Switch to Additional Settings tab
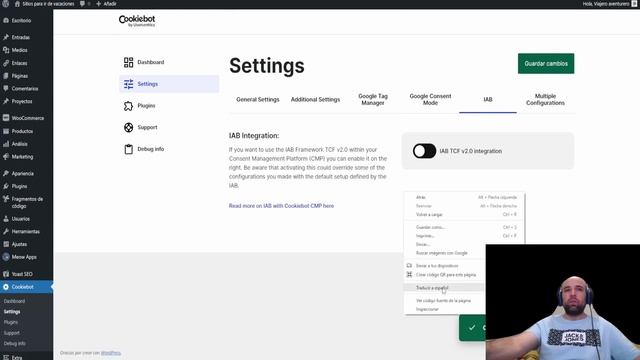Screen dimensions: 640x360 point(315,100)
